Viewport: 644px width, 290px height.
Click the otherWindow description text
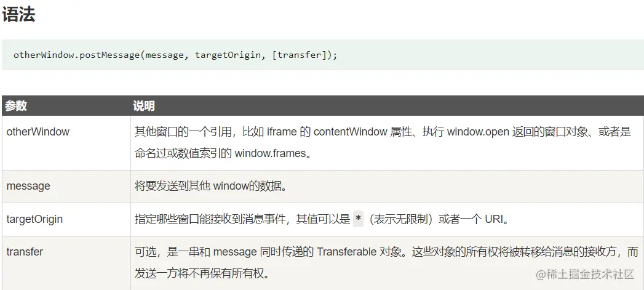[383, 142]
